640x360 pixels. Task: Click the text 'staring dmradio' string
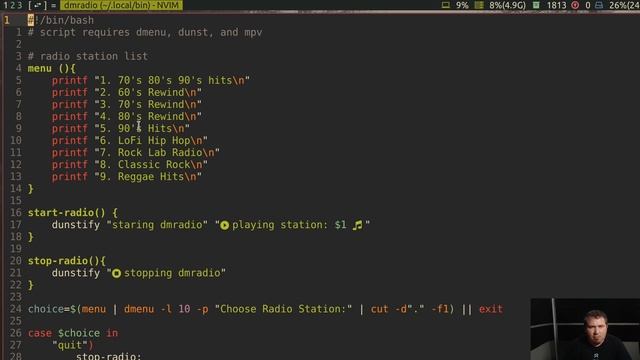pos(157,225)
